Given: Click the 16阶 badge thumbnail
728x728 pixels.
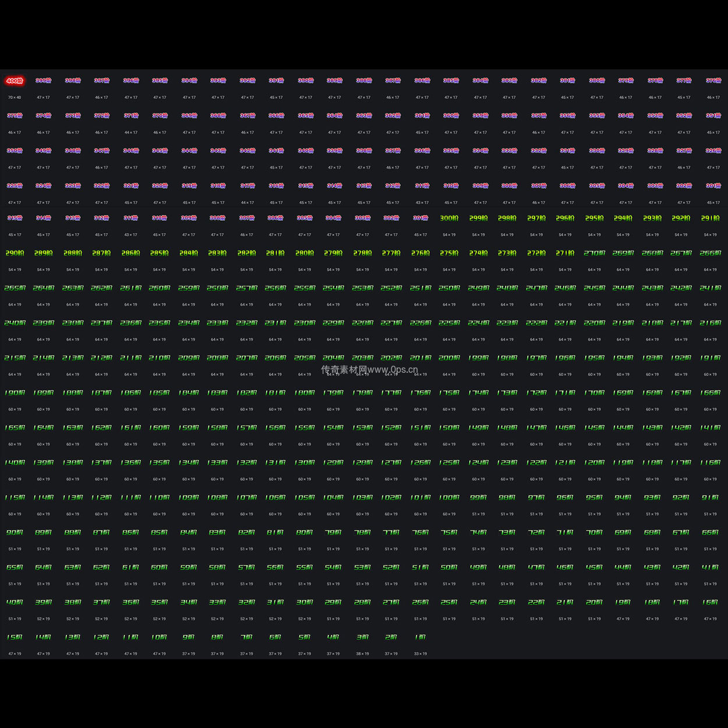Looking at the screenshot, I should (x=710, y=602).
